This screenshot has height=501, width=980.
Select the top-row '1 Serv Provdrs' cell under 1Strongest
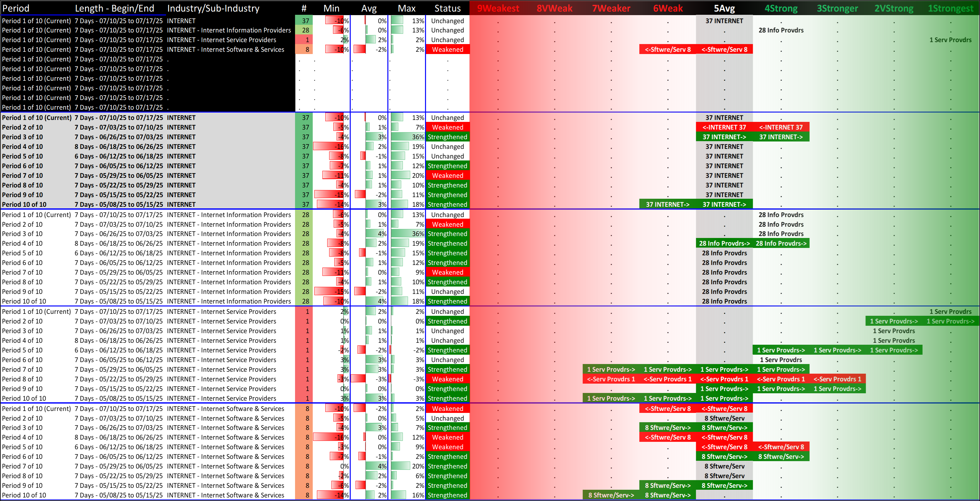[950, 40]
